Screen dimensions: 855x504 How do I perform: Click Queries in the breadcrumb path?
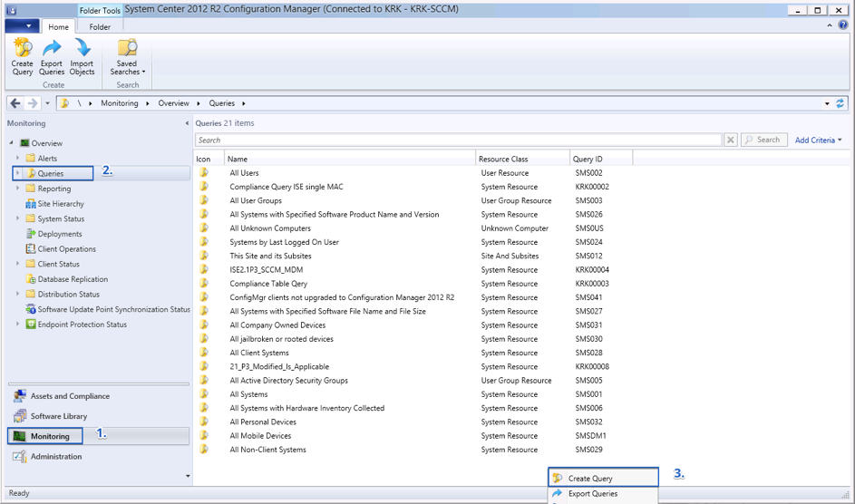point(222,103)
